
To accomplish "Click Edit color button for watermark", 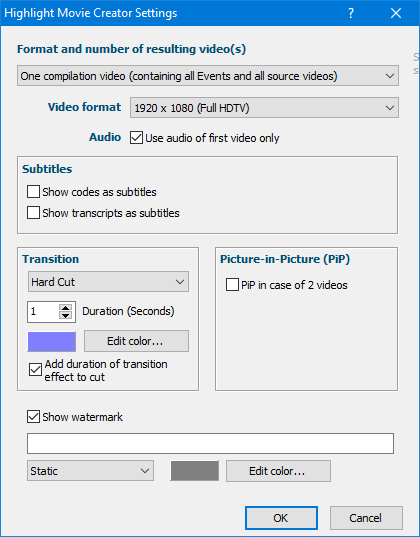I will pyautogui.click(x=278, y=471).
